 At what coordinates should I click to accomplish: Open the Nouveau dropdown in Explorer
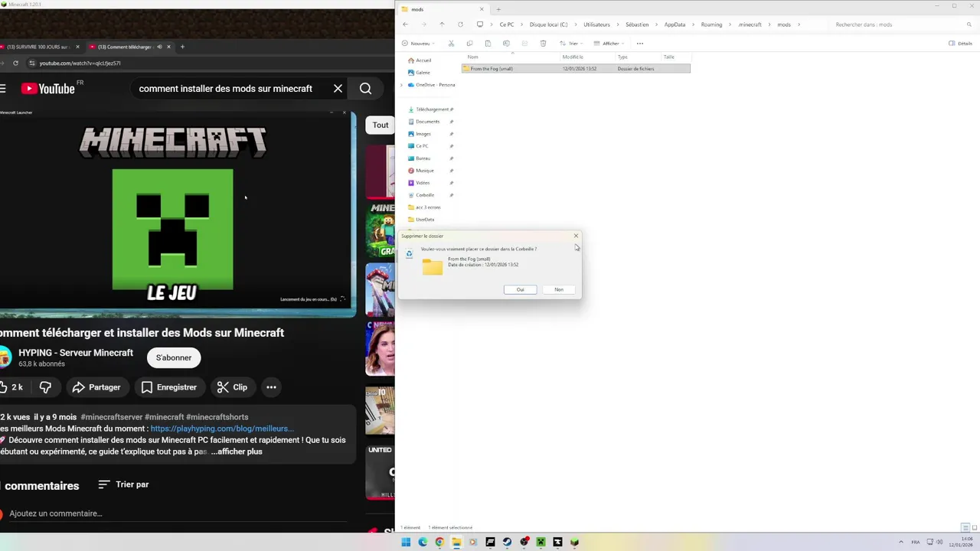(418, 44)
